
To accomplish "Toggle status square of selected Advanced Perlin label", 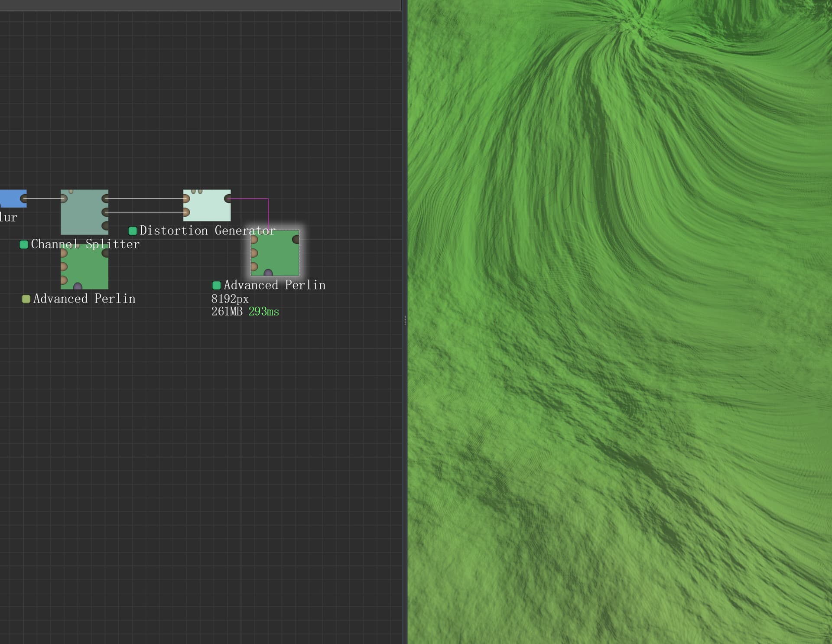I will click(x=217, y=285).
